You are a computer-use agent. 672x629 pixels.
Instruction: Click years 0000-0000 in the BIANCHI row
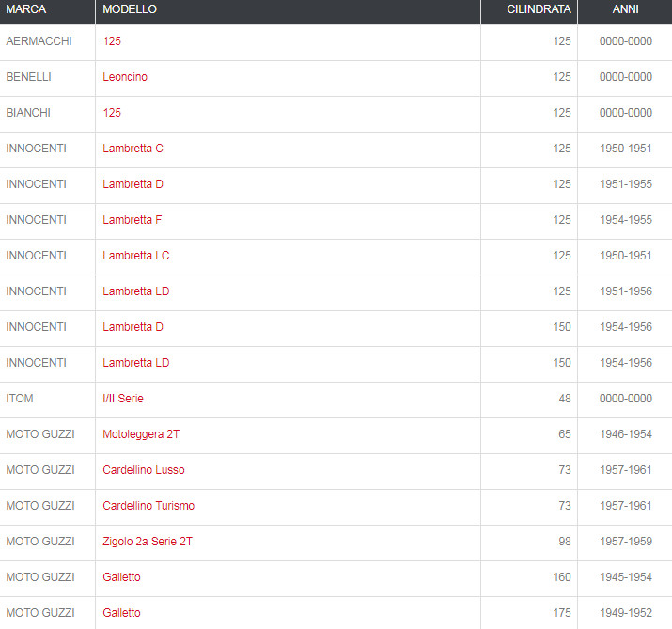tap(626, 112)
